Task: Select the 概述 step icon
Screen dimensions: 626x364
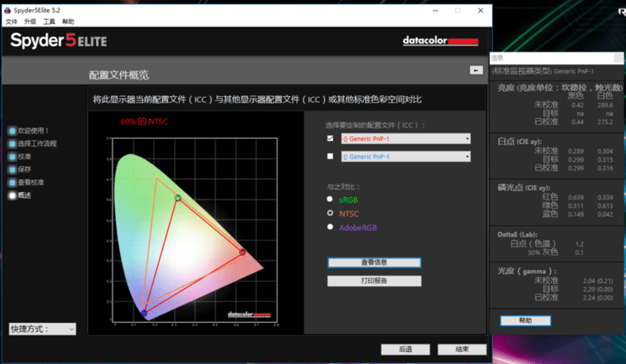Action: coord(12,195)
